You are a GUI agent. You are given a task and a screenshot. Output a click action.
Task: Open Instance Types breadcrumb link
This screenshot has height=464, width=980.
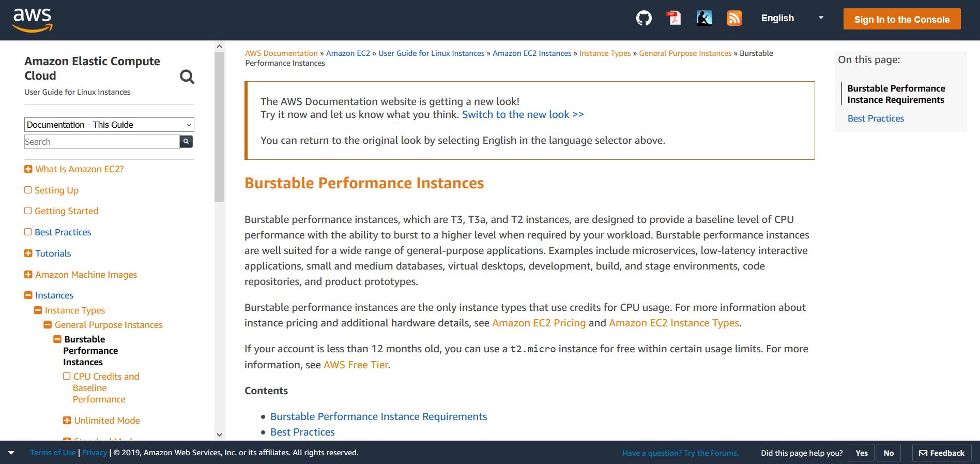tap(605, 53)
